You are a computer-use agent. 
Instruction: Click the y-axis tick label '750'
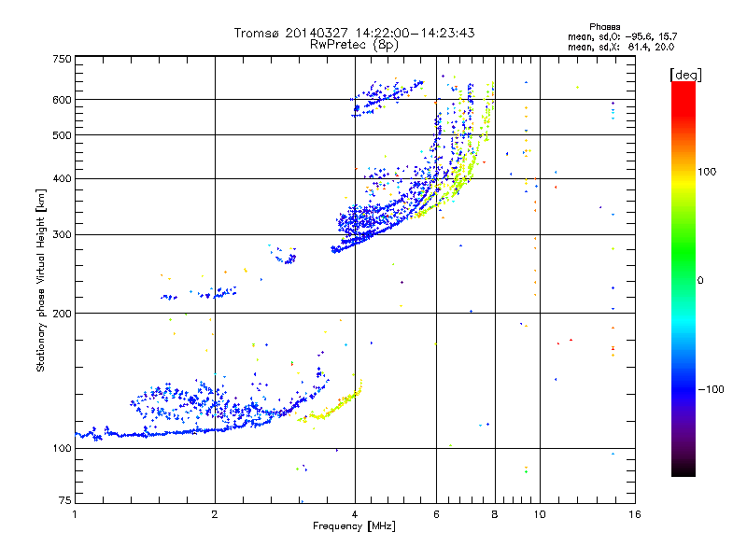tap(62, 59)
